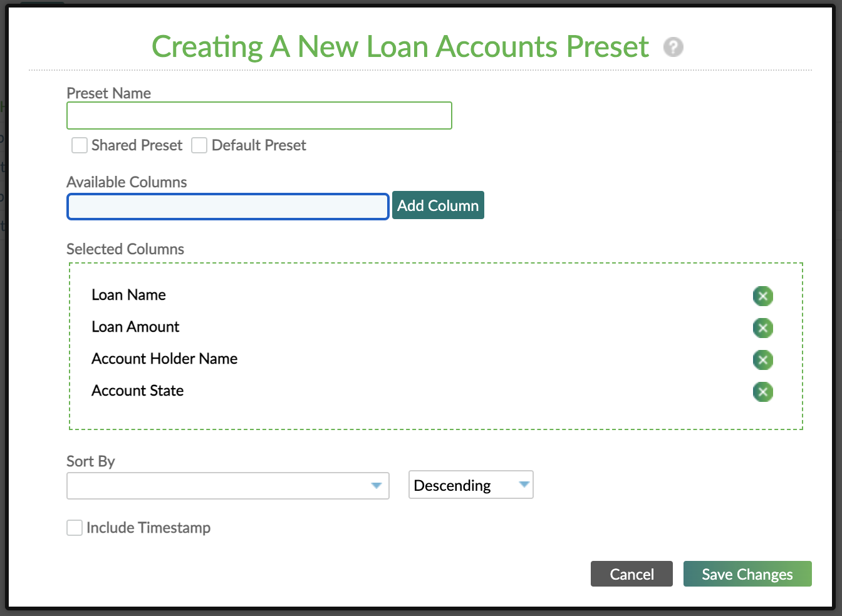Screen dimensions: 842x616
Task: Click the Preset Name text field
Action: 259,115
